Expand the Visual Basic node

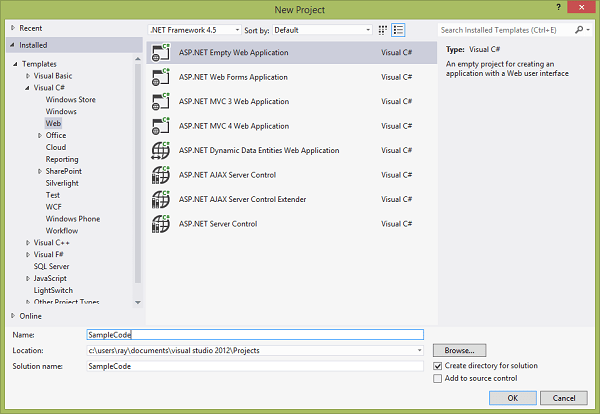[28, 76]
